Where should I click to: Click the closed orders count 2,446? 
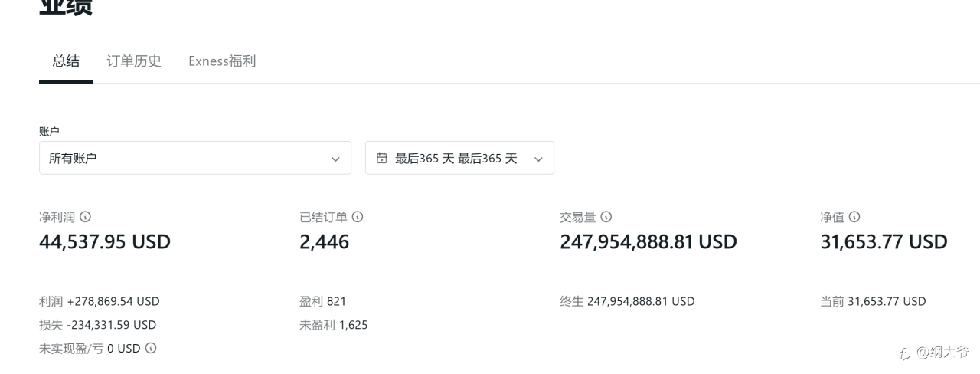click(x=325, y=242)
